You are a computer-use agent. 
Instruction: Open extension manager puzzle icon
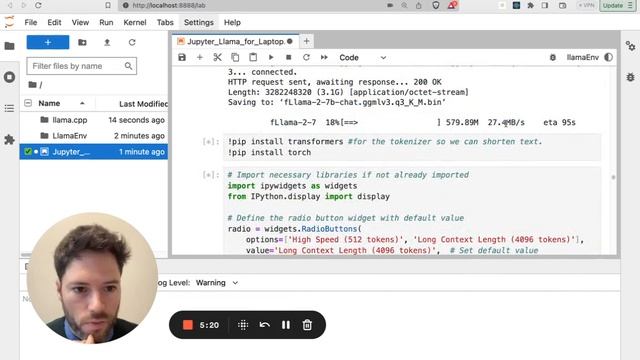pyautogui.click(x=9, y=140)
